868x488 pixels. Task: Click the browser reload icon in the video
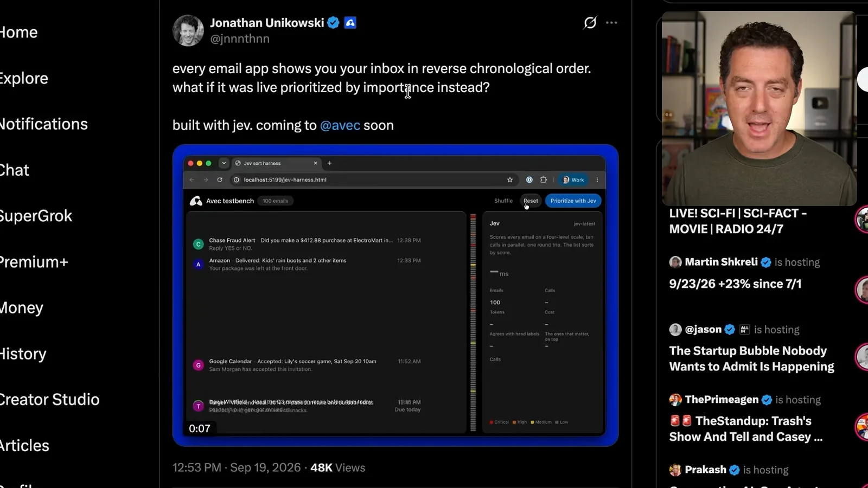pyautogui.click(x=220, y=179)
